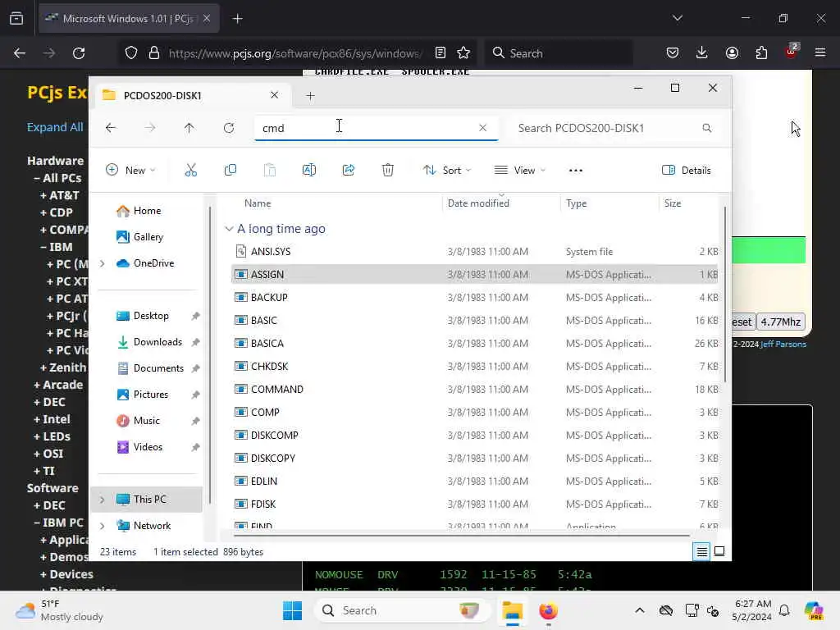Click the magnifier in Explorer search box

706,128
